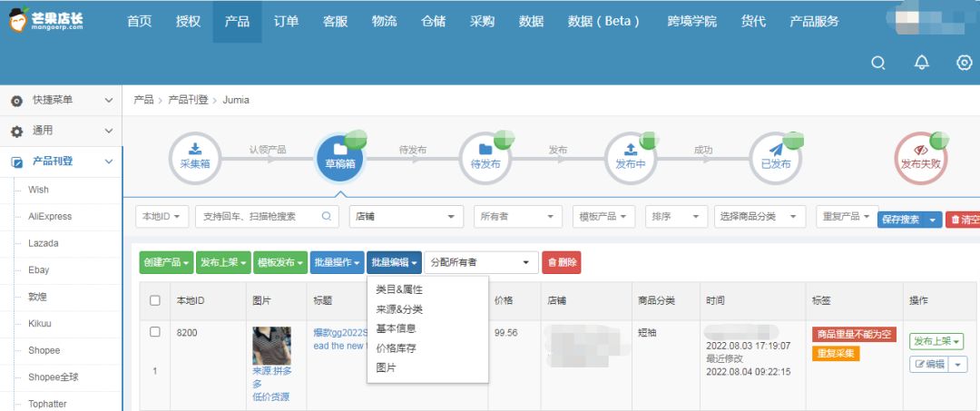Expand the 选择商品分类 dropdown

(x=759, y=217)
